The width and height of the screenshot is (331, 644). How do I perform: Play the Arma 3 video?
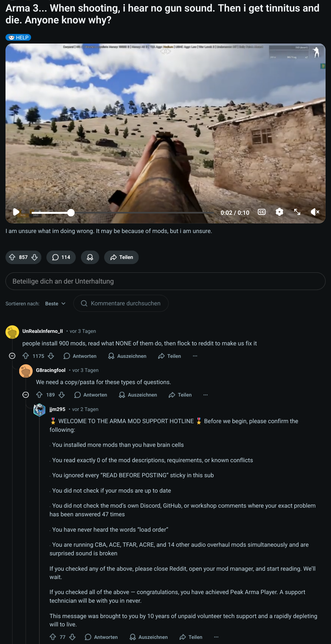16,212
